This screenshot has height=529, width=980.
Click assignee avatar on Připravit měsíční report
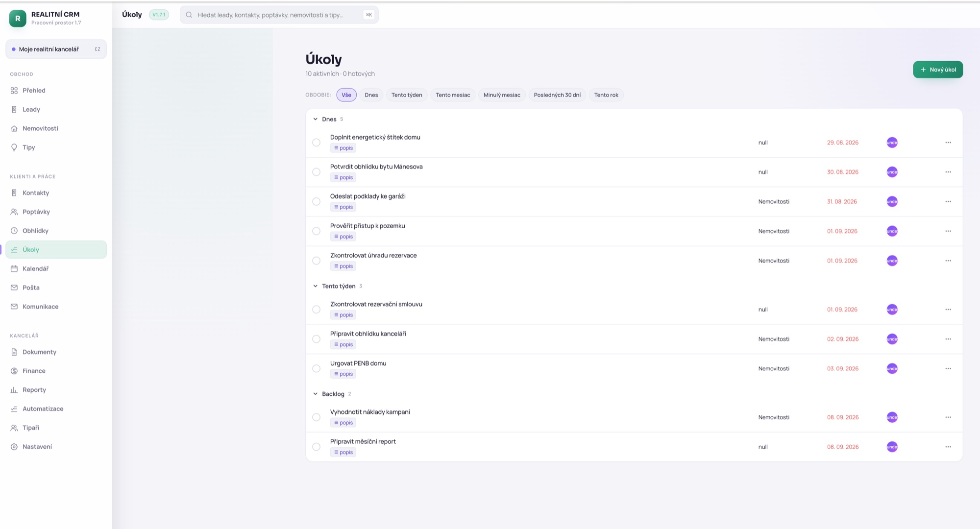(x=892, y=447)
